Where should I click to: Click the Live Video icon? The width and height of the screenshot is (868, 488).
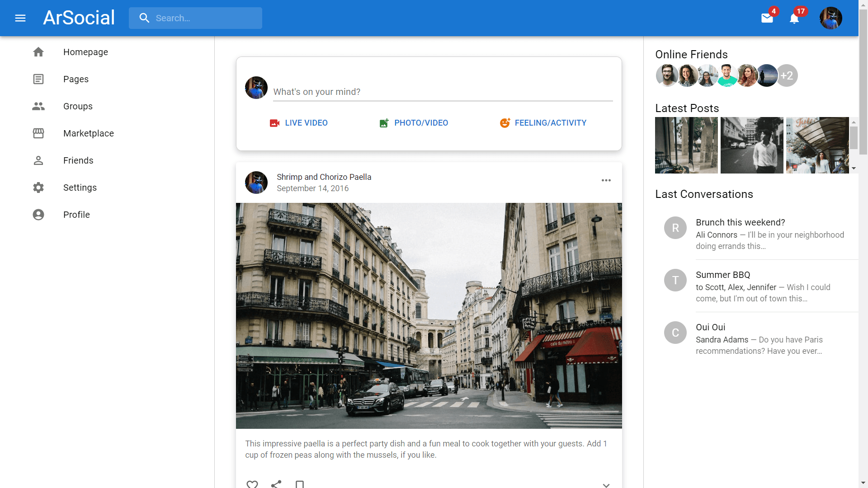(x=275, y=123)
